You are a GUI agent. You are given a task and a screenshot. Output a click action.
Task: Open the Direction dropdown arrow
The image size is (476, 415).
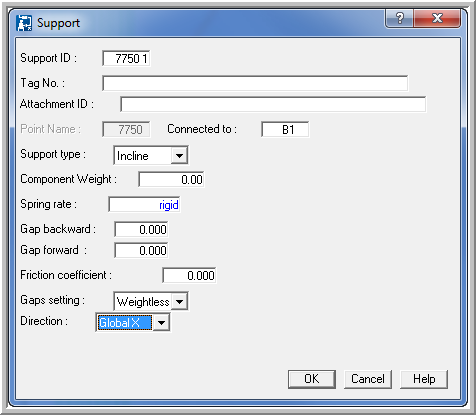(x=161, y=323)
